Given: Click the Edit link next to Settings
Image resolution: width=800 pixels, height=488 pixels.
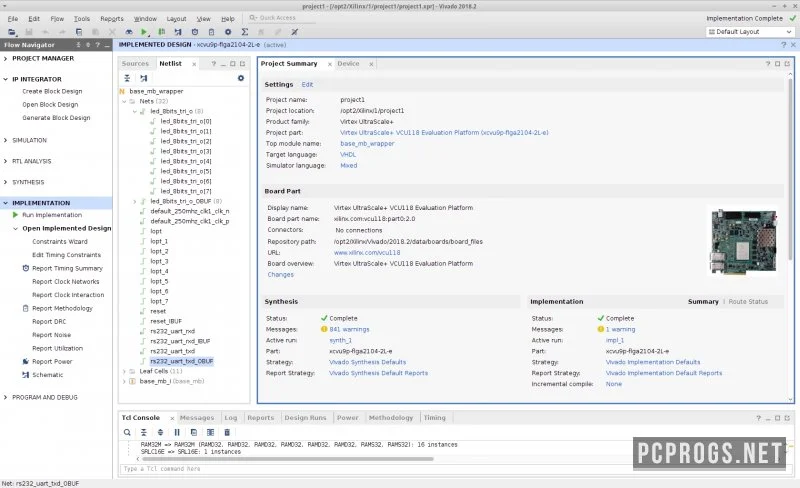Looking at the screenshot, I should [307, 85].
